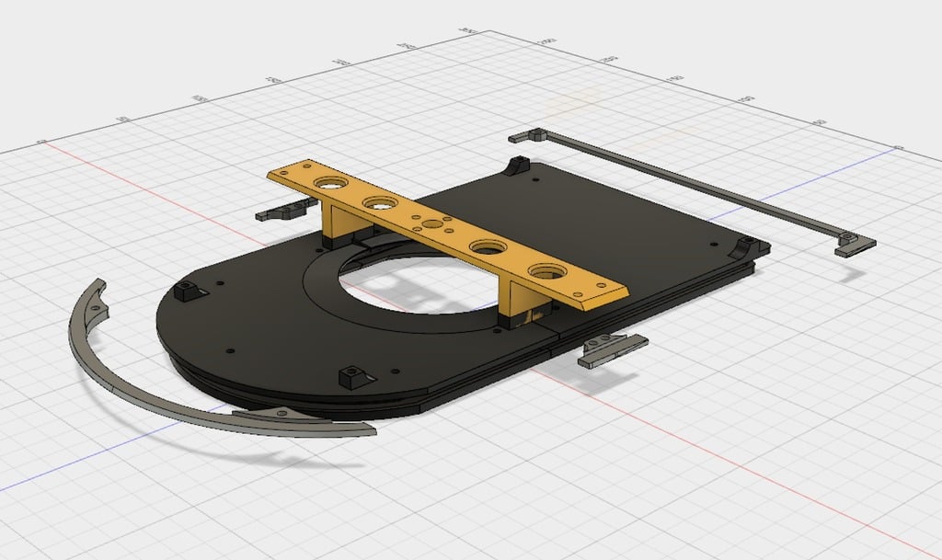Select the leftmost large hole in the orange bar
942x560 pixels.
(x=328, y=182)
